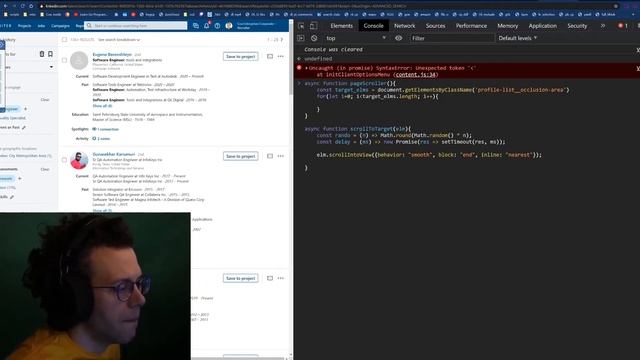
Task: Open the Default levels dropdown
Action: pos(518,38)
